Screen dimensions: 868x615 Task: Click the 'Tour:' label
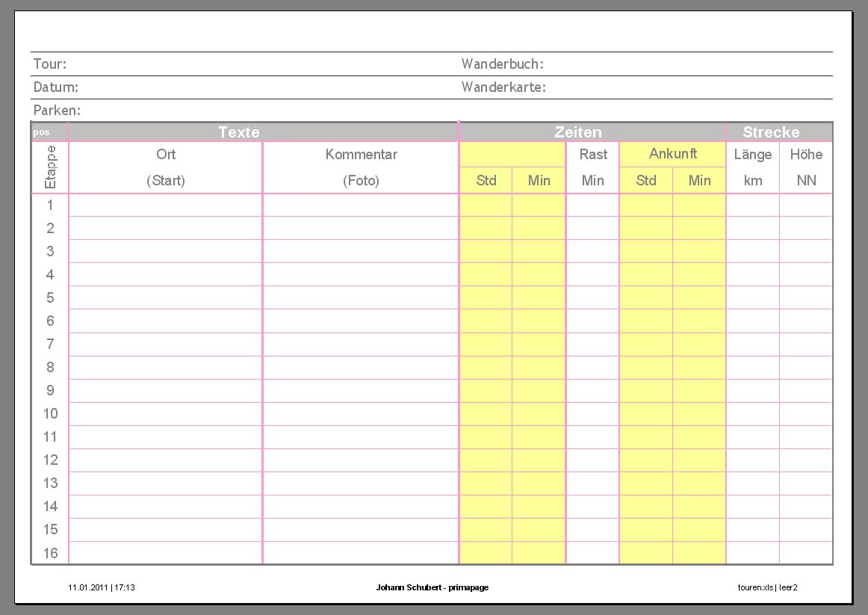(x=50, y=64)
